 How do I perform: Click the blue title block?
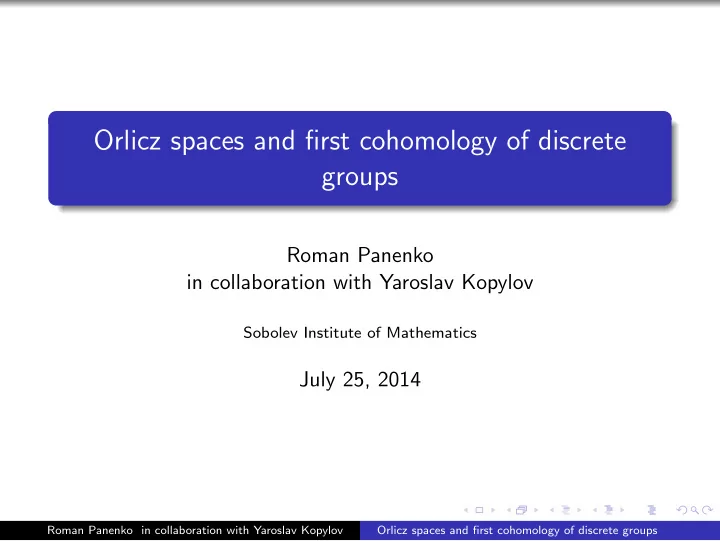click(x=360, y=158)
